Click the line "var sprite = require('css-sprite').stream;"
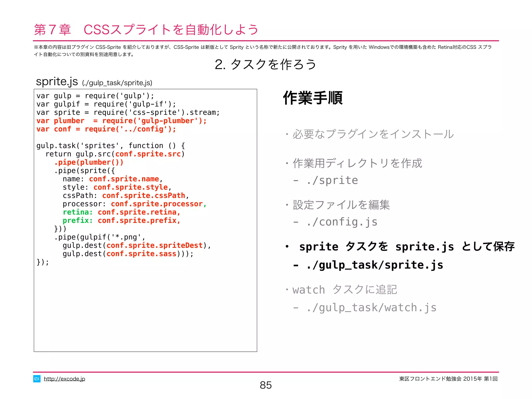 coord(128,112)
